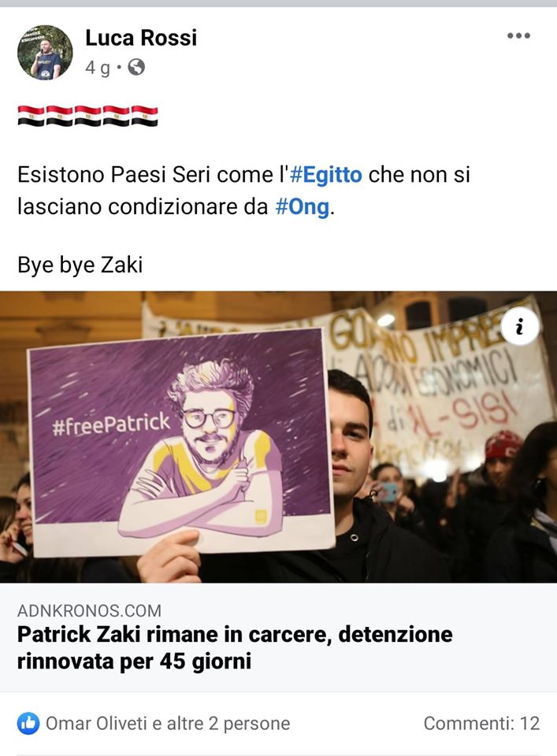
Task: Open the Patrick Zaki article headline
Action: pyautogui.click(x=235, y=647)
